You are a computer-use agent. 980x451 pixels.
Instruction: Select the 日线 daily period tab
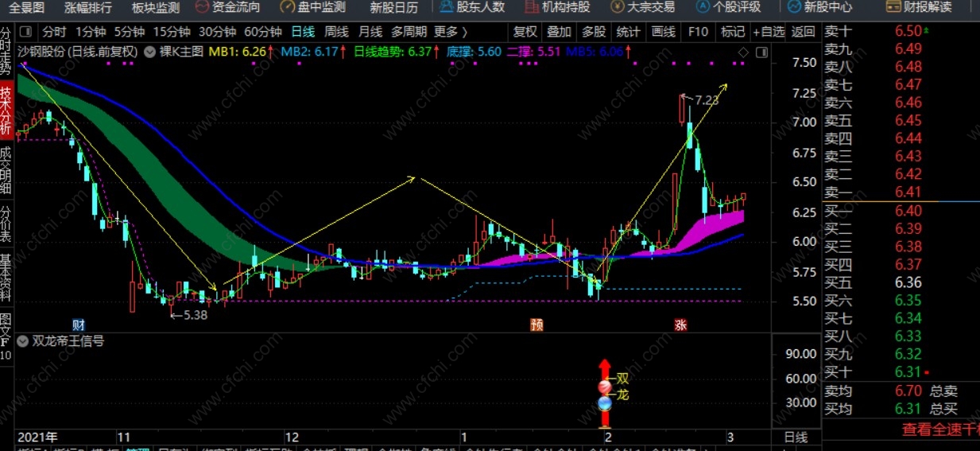point(303,33)
